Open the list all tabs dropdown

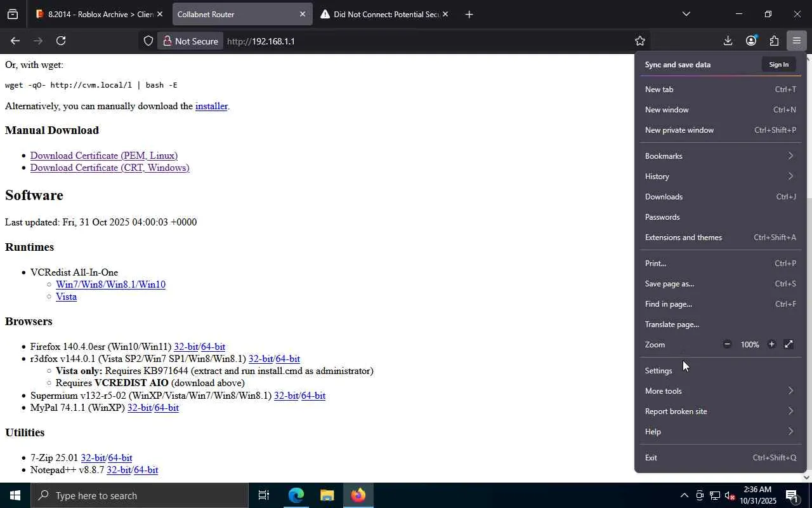tap(686, 14)
